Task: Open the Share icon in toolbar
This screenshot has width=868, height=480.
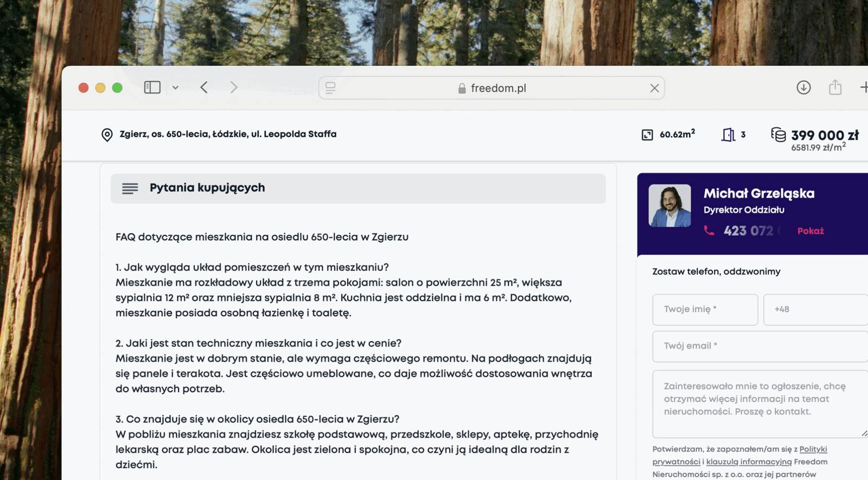Action: 835,87
